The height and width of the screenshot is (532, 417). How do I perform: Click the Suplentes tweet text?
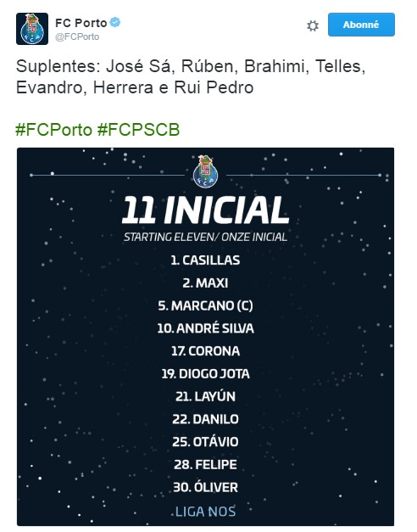click(x=191, y=76)
